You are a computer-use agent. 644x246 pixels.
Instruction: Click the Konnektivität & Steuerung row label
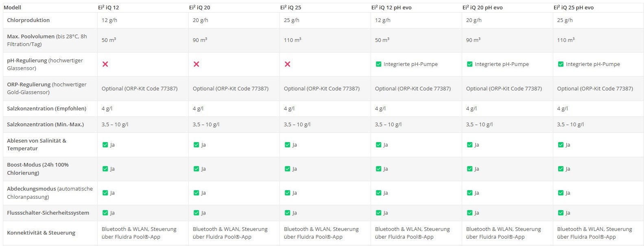41,233
